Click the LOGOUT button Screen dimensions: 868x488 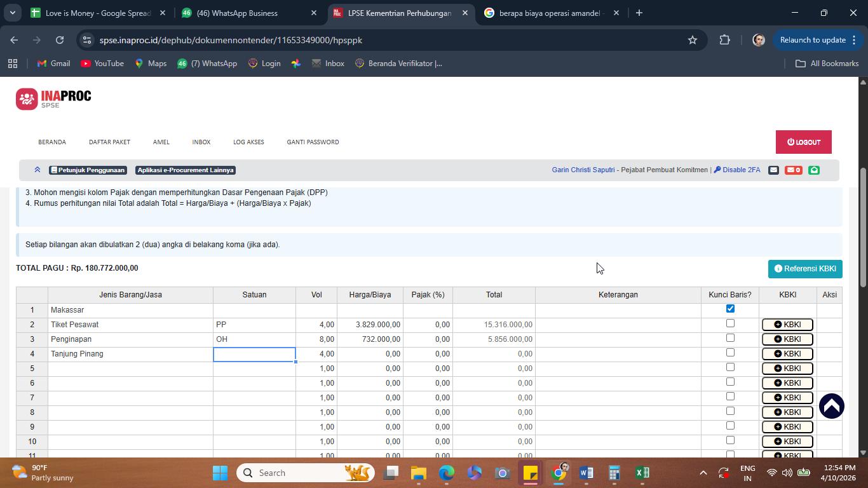click(x=803, y=142)
